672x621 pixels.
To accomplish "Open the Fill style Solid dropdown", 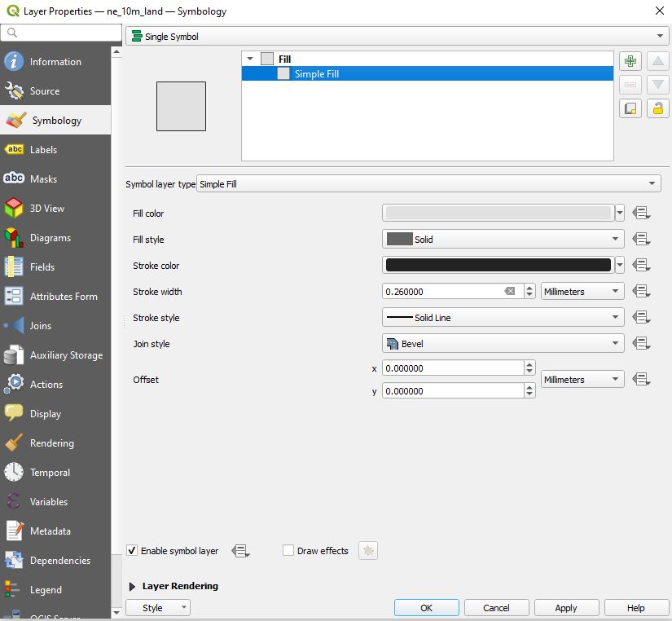I will point(503,239).
